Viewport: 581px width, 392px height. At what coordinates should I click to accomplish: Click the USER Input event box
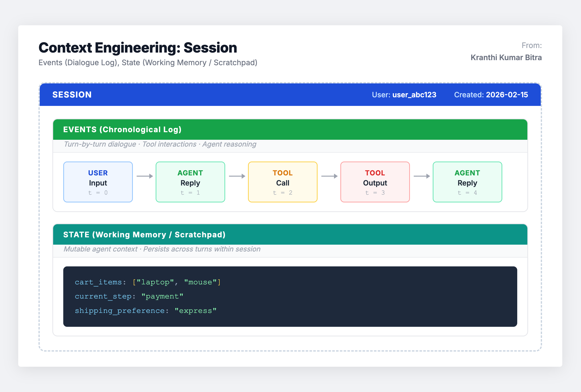(x=98, y=182)
